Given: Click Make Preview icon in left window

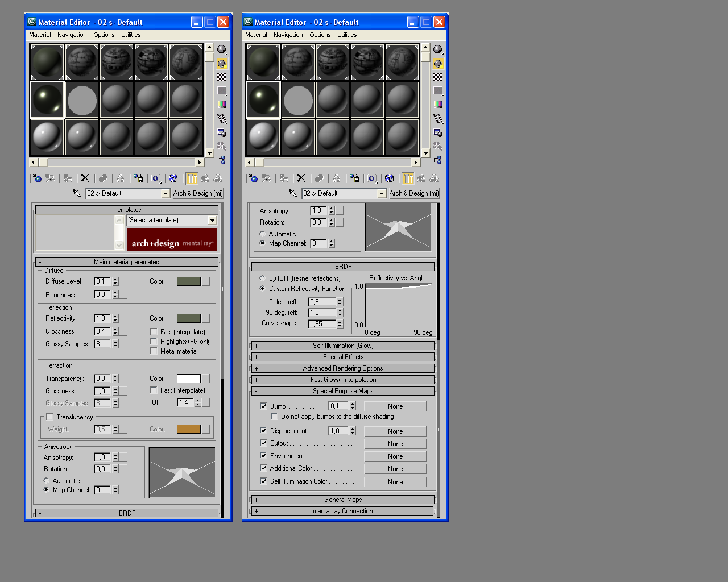Looking at the screenshot, I should click(x=222, y=118).
